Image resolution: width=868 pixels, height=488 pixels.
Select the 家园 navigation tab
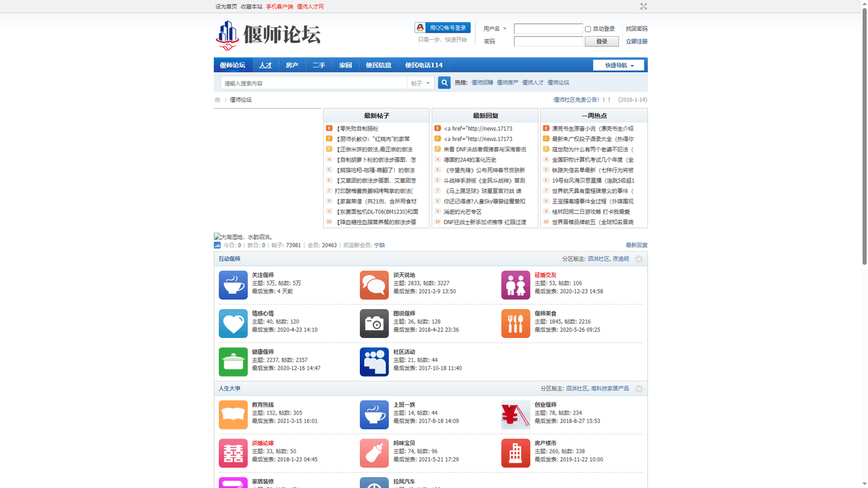pyautogui.click(x=345, y=65)
